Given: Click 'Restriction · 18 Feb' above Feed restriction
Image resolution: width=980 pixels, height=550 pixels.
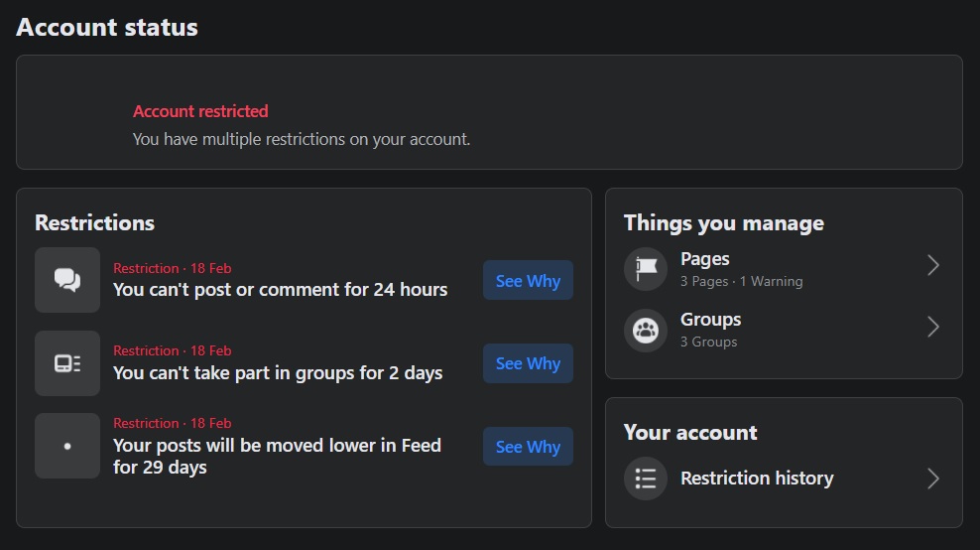Looking at the screenshot, I should 172,424.
